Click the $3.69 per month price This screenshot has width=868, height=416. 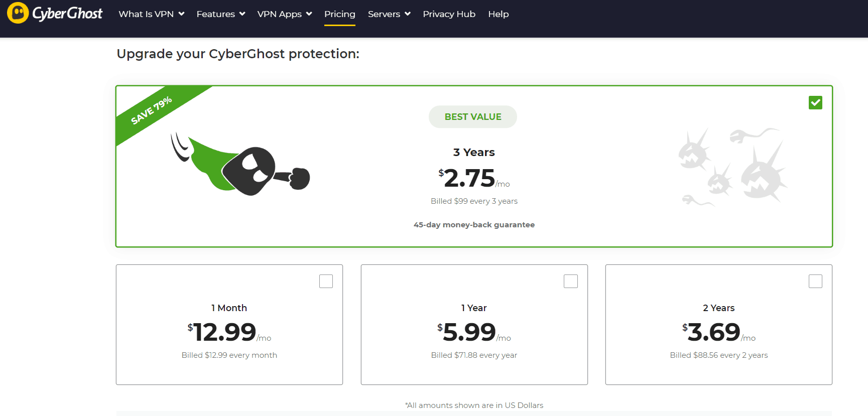coord(718,332)
